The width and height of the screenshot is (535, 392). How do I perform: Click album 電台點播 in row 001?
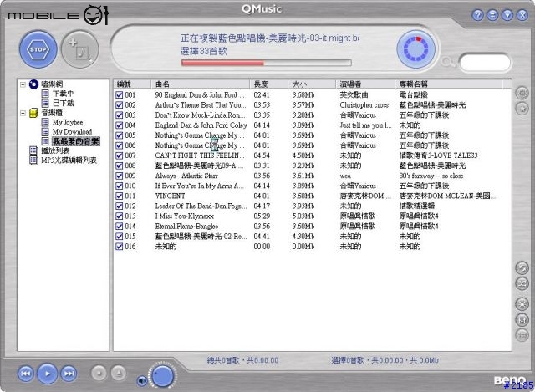click(x=413, y=94)
